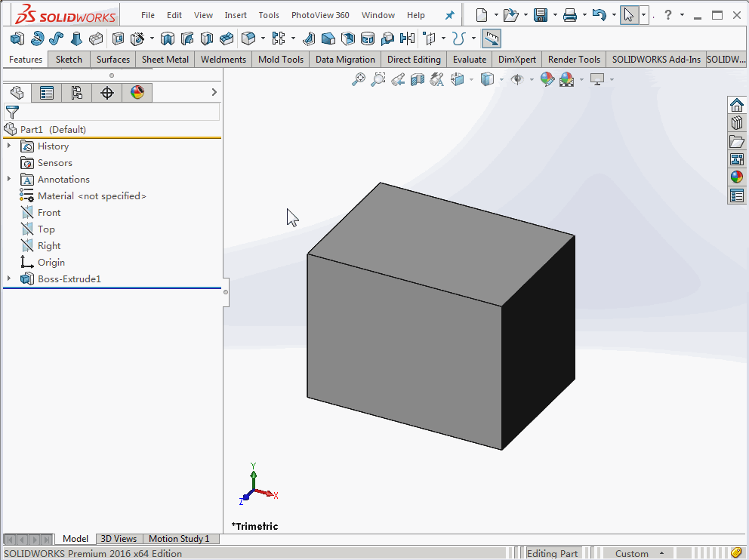Viewport: 749px width, 560px height.
Task: Select the Lofted Cut tool
Action: (206, 38)
